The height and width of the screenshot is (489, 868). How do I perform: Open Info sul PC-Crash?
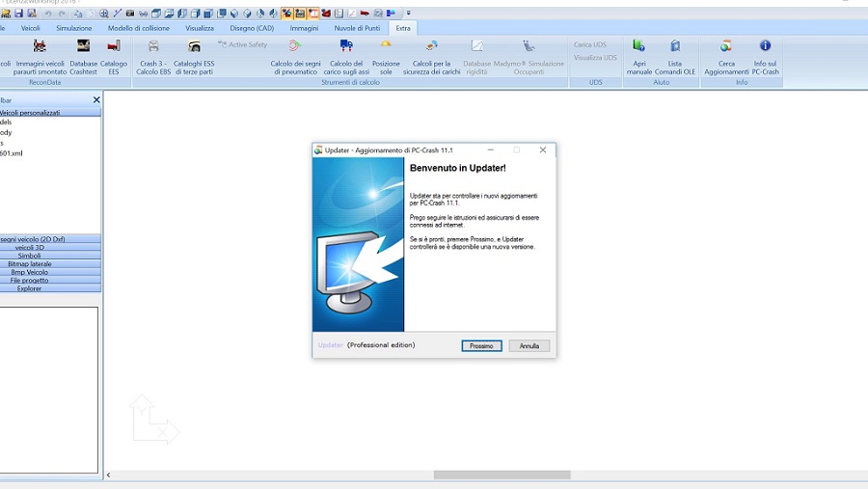[x=765, y=57]
